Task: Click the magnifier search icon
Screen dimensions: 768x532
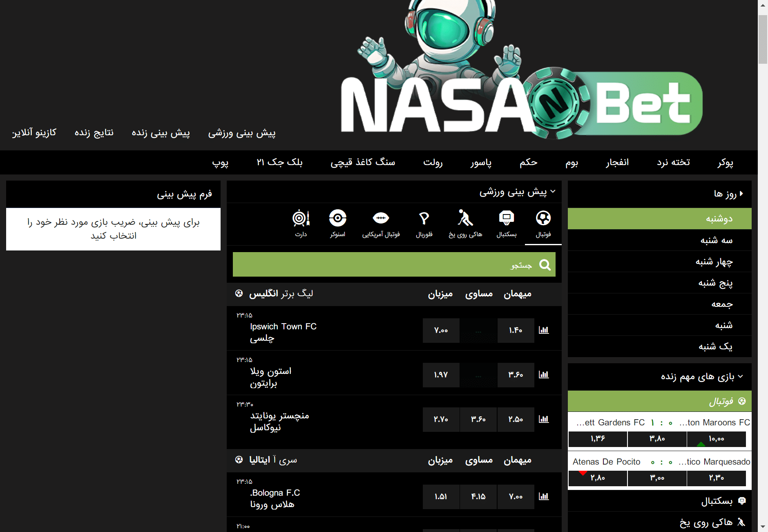Action: pyautogui.click(x=545, y=265)
